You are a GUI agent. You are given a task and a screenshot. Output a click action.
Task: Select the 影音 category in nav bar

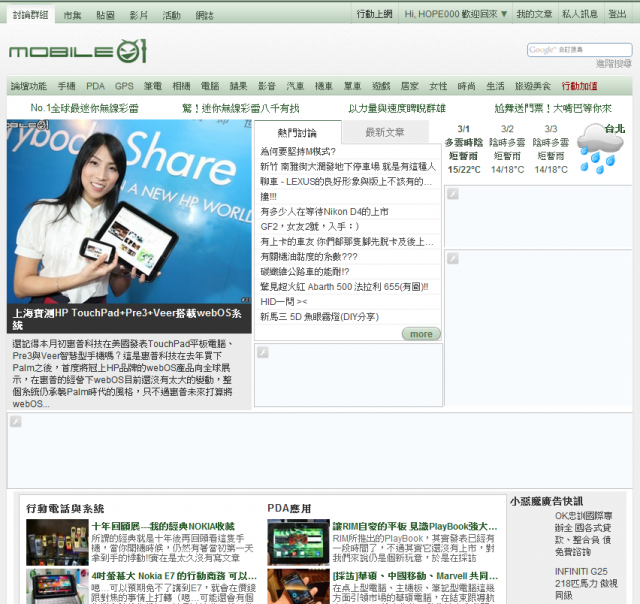tap(267, 86)
